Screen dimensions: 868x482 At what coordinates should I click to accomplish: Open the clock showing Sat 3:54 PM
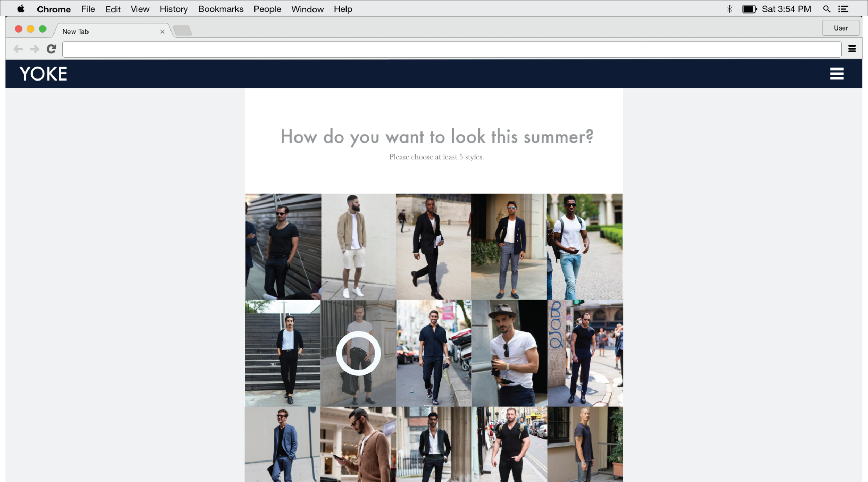click(786, 9)
